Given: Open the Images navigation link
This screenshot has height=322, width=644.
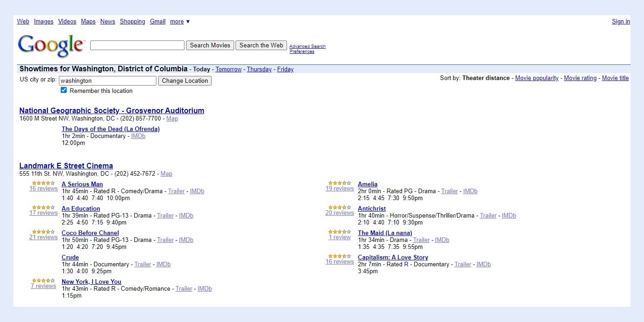Looking at the screenshot, I should (x=44, y=22).
